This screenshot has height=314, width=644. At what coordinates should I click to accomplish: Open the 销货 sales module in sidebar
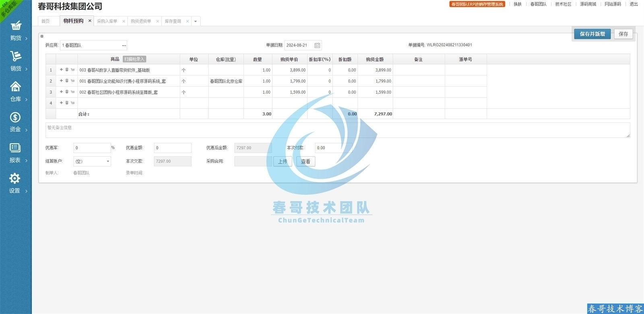pos(16,62)
